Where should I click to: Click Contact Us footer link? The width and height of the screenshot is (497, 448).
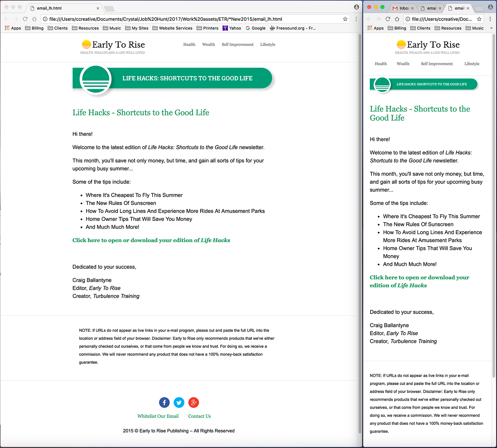tap(199, 416)
